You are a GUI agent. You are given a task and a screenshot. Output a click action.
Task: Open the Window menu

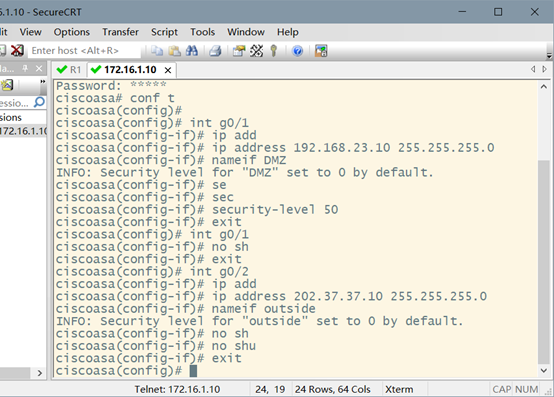tap(246, 32)
